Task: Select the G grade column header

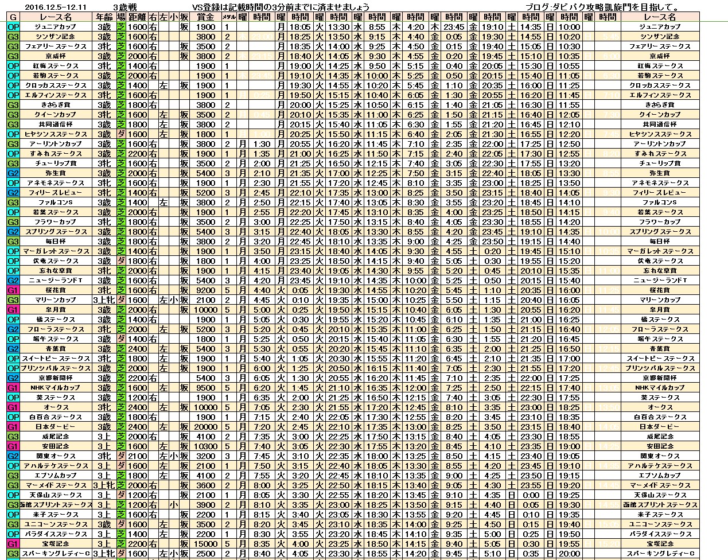Action: click(x=13, y=17)
